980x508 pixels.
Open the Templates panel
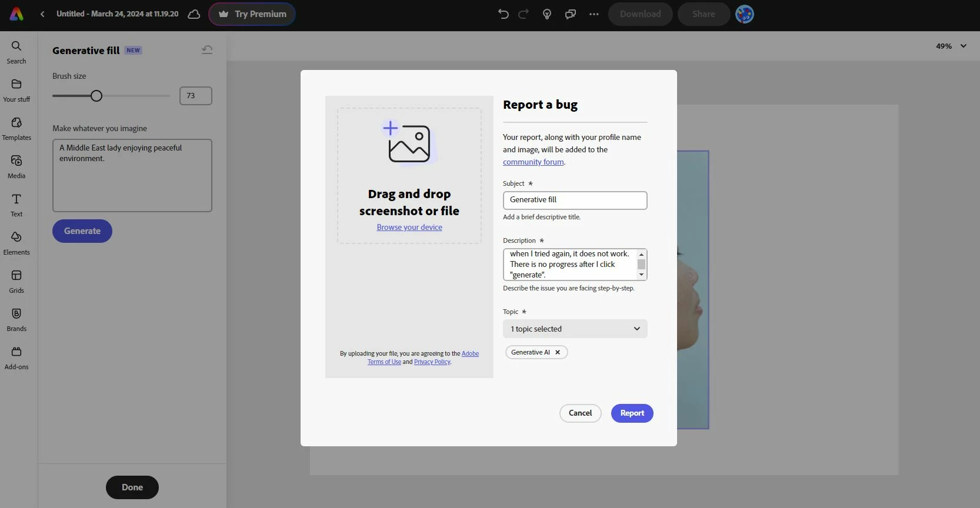(x=16, y=129)
